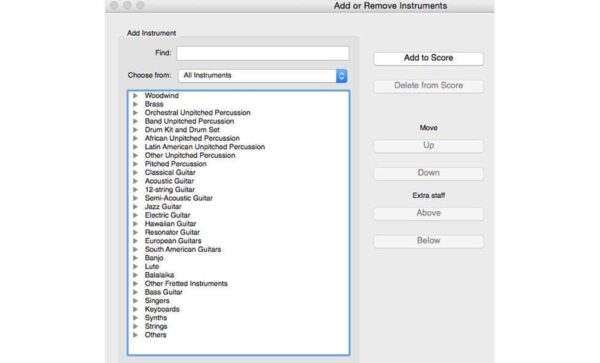This screenshot has width=600, height=363.
Task: Add extra staff Above
Action: coord(429,213)
